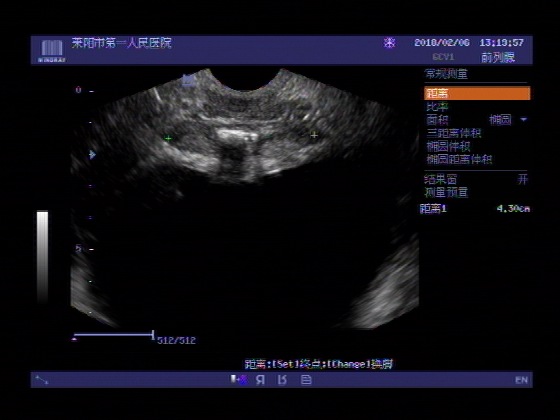Click the image rotation icon beside Я
560x420 pixels.
point(282,380)
